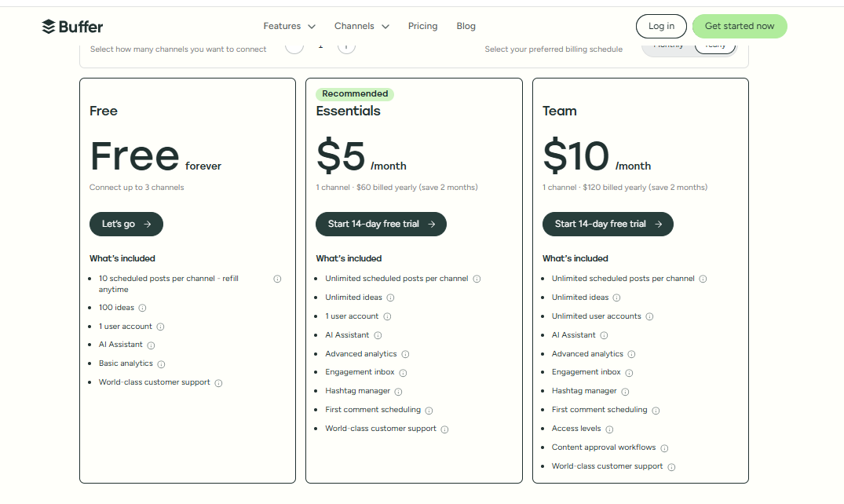The width and height of the screenshot is (844, 504).
Task: Info icon for Team AI Assistant
Action: click(604, 335)
